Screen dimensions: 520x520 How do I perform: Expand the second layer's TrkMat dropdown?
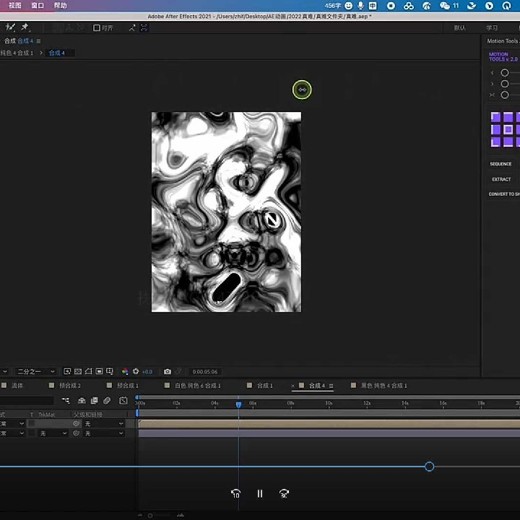(x=53, y=433)
